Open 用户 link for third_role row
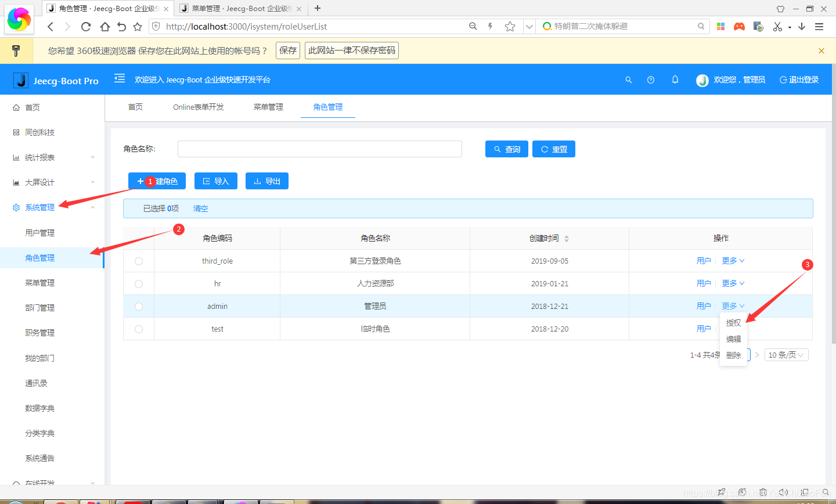This screenshot has height=504, width=836. click(x=704, y=261)
